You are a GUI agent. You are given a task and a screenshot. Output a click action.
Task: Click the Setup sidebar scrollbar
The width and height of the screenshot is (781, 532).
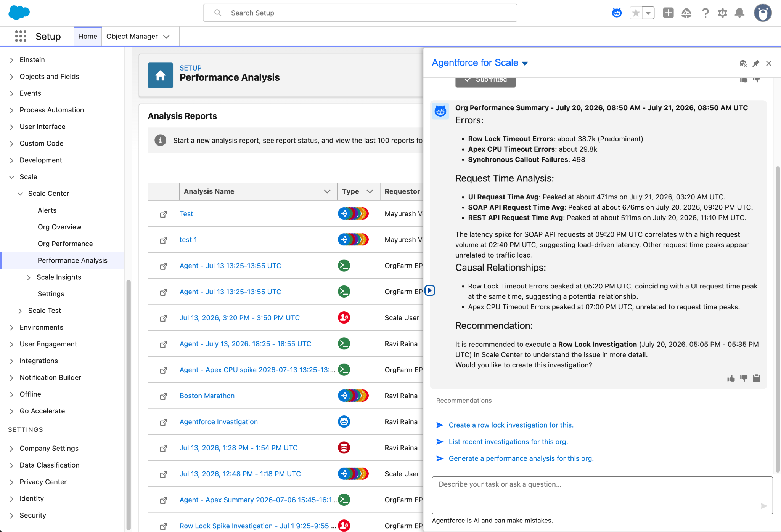pos(129,405)
